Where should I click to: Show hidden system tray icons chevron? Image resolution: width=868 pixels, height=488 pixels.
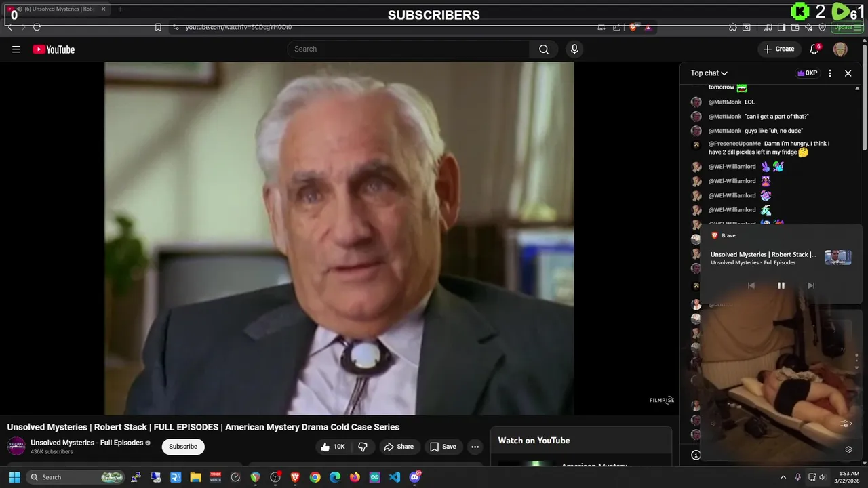pyautogui.click(x=783, y=477)
